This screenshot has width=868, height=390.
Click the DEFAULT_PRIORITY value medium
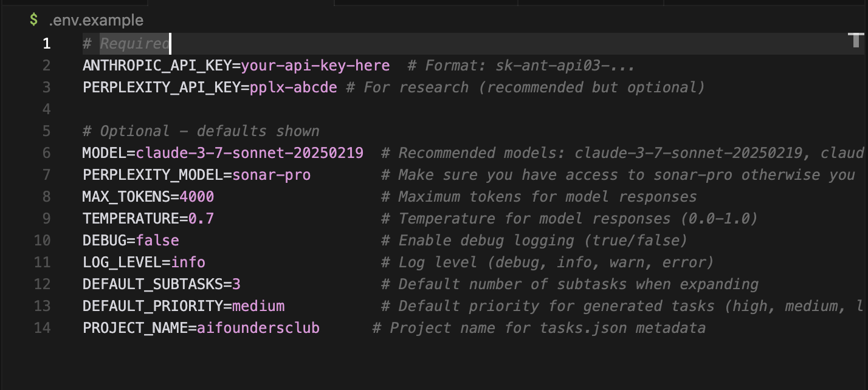pyautogui.click(x=258, y=306)
